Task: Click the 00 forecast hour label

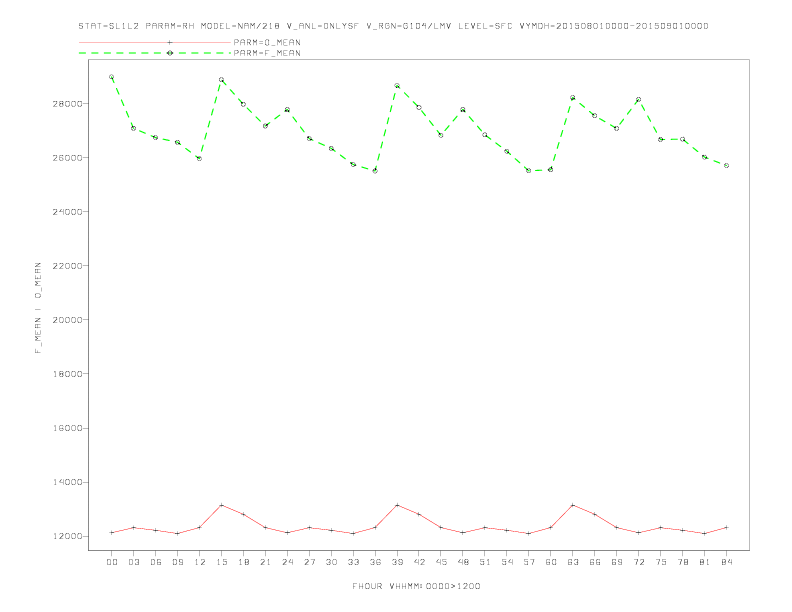Action: click(112, 562)
